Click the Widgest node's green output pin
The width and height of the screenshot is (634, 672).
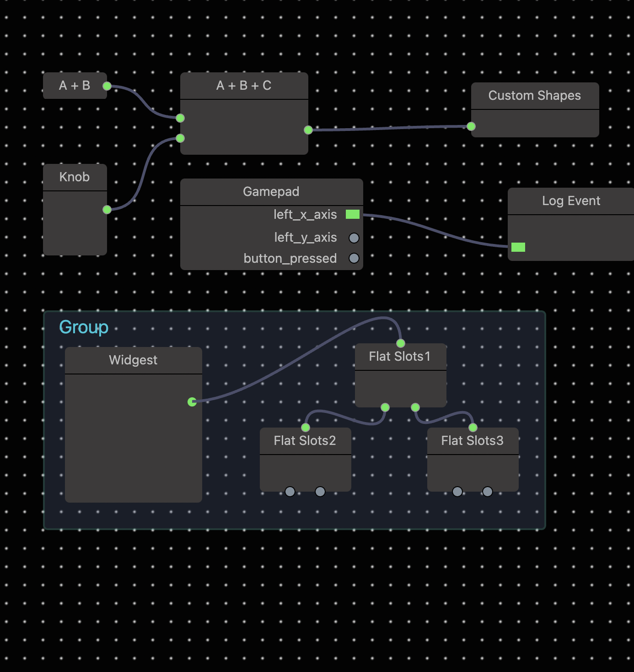click(192, 402)
